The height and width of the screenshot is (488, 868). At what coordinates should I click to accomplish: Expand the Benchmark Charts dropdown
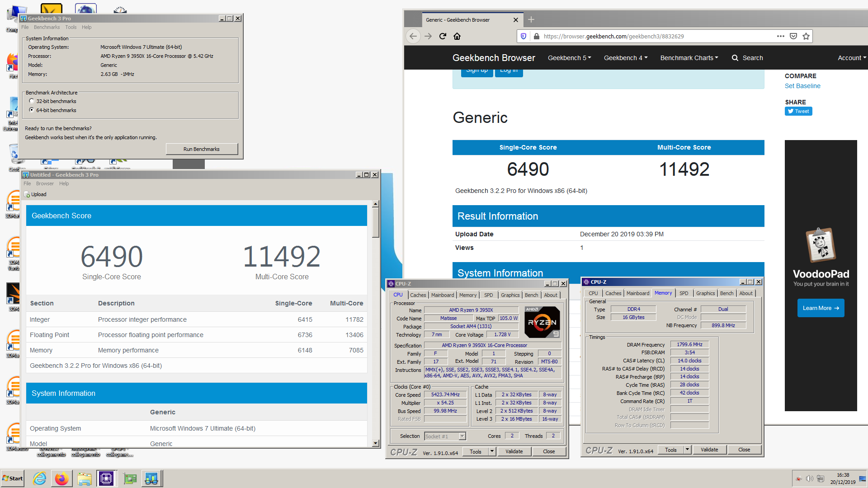pyautogui.click(x=689, y=58)
